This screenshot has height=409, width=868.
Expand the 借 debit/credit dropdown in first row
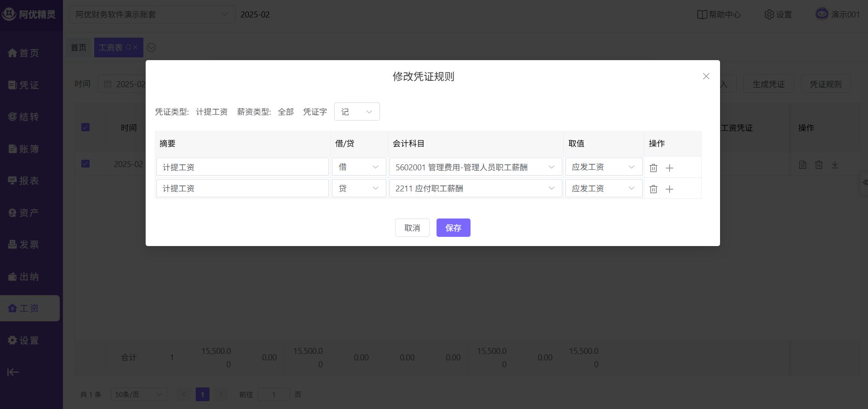click(x=359, y=167)
